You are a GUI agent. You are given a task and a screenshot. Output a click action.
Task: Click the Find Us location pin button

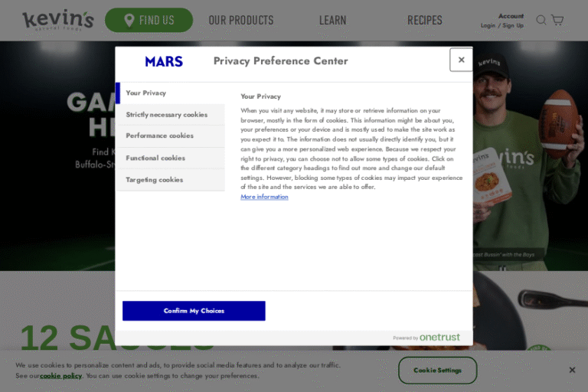[x=149, y=20]
